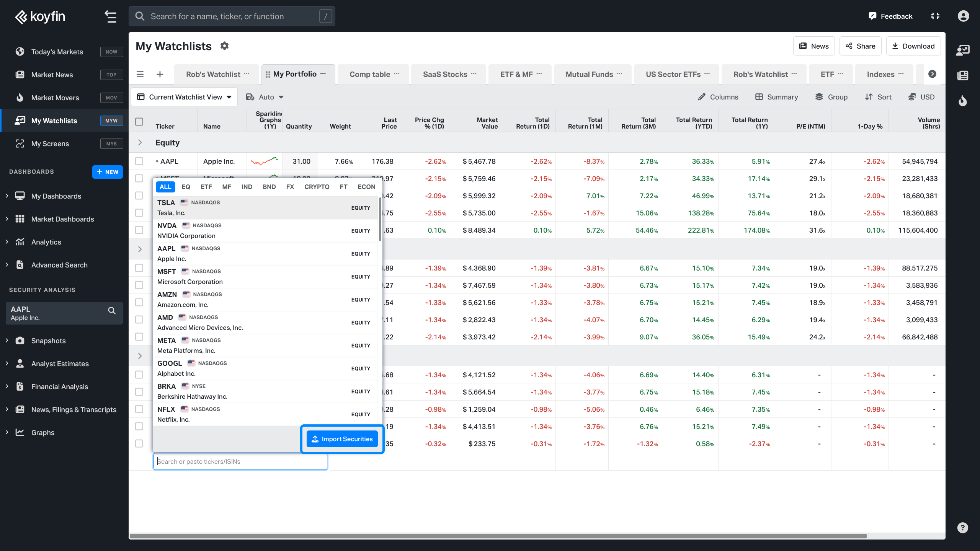Focus the top search for name, ticker, or function
Viewport: 980px width, 551px height.
pos(232,16)
